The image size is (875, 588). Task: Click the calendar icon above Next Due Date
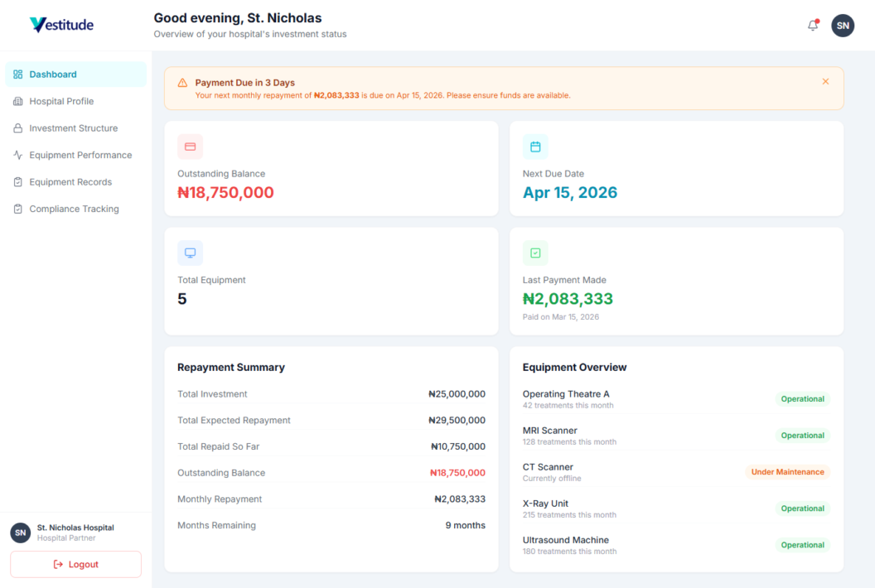click(535, 147)
